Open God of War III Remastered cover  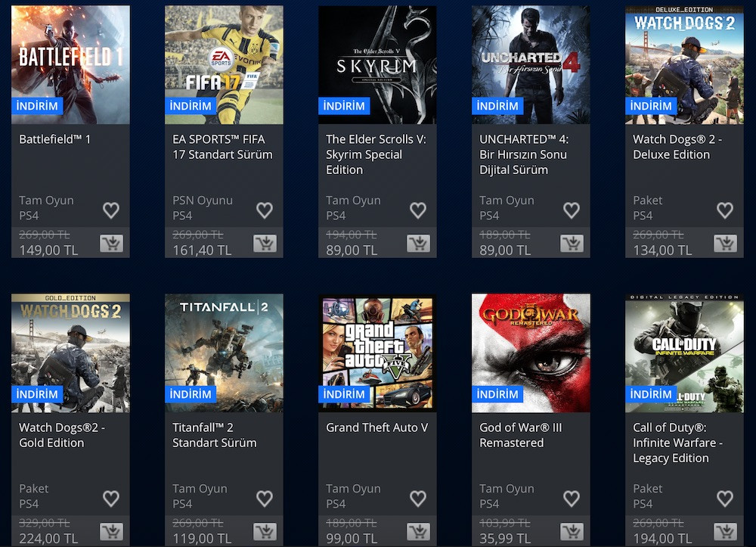point(531,353)
